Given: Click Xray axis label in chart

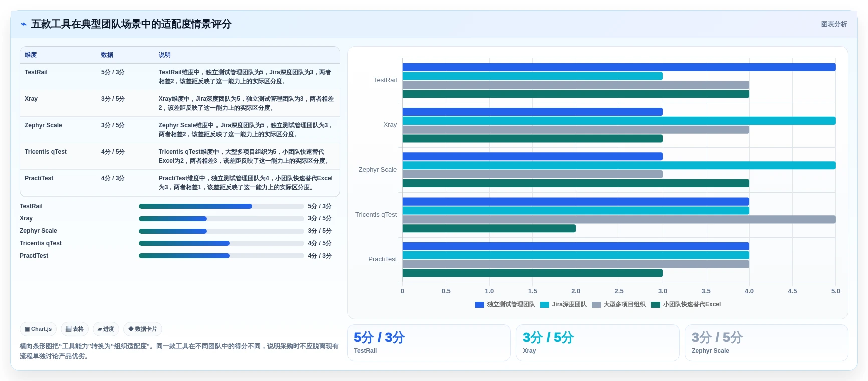Looking at the screenshot, I should pyautogui.click(x=390, y=125).
